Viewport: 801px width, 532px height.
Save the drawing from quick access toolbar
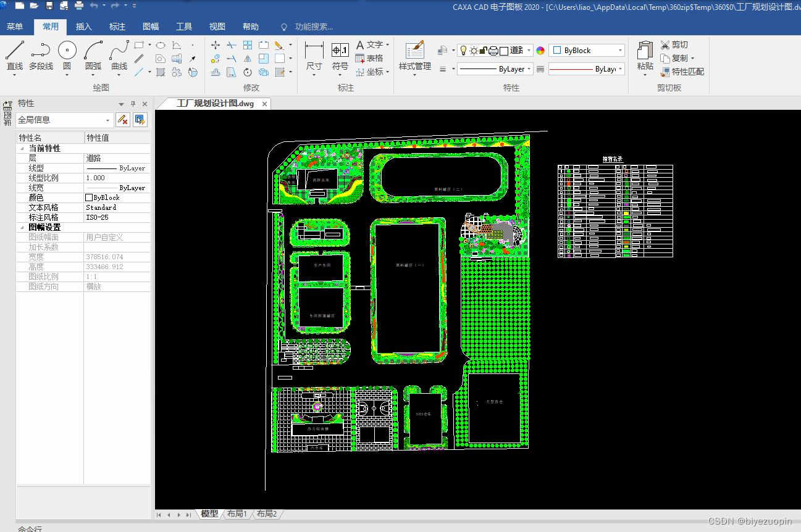point(49,6)
